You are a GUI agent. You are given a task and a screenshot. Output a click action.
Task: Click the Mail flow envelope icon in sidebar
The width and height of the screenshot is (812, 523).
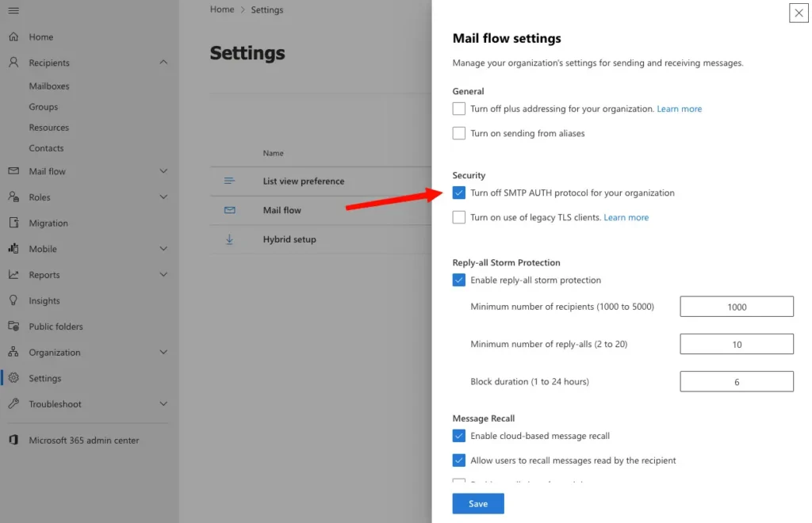pyautogui.click(x=13, y=170)
